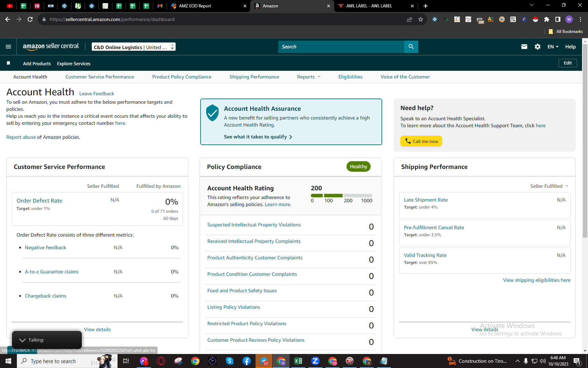
Task: Open a new browser tab with the plus icon
Action: click(x=426, y=6)
